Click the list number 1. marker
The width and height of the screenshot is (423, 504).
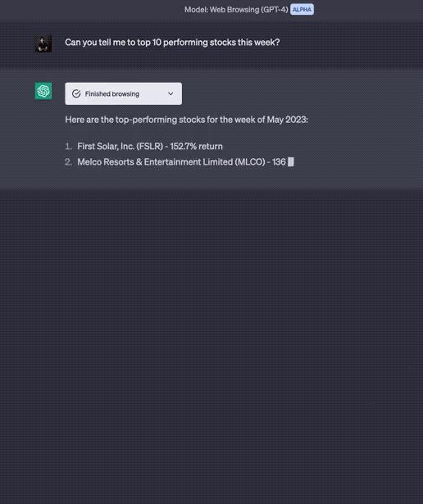[x=69, y=146]
